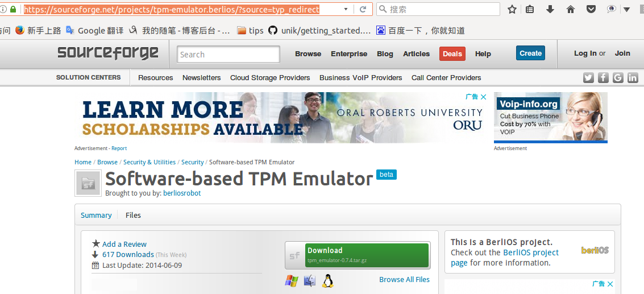Image resolution: width=644 pixels, height=294 pixels.
Task: Open Cloud Storage Providers link
Action: tap(270, 78)
